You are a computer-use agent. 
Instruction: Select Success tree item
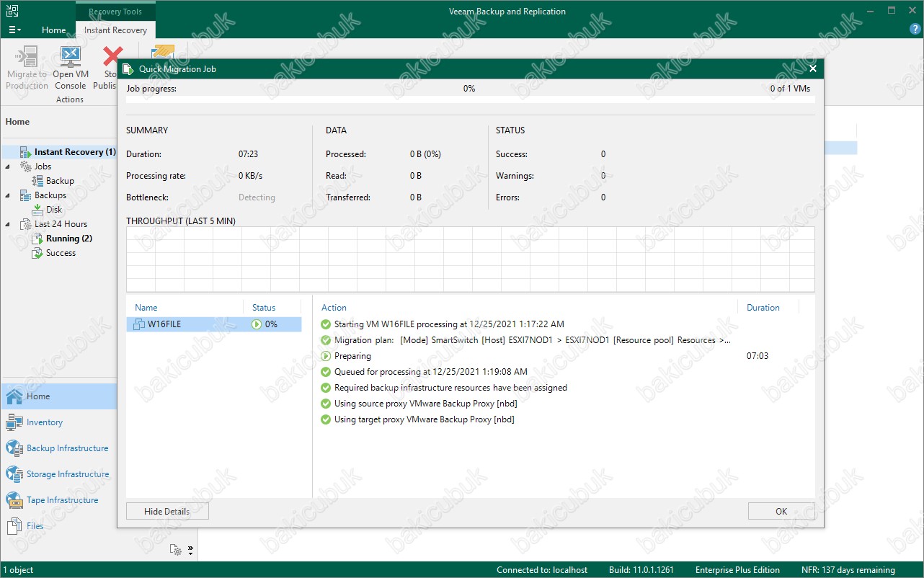pos(61,253)
